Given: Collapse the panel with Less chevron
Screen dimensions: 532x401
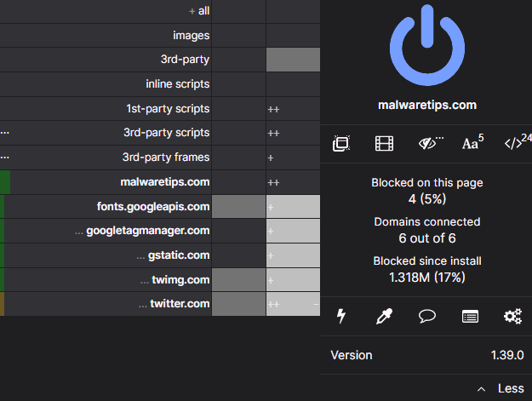Looking at the screenshot, I should [501, 388].
